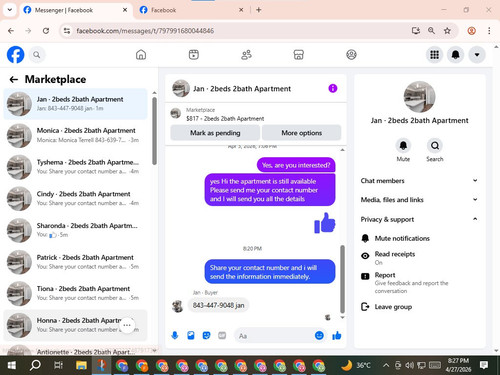
Task: Collapse the Privacy & support section
Action: [419, 219]
